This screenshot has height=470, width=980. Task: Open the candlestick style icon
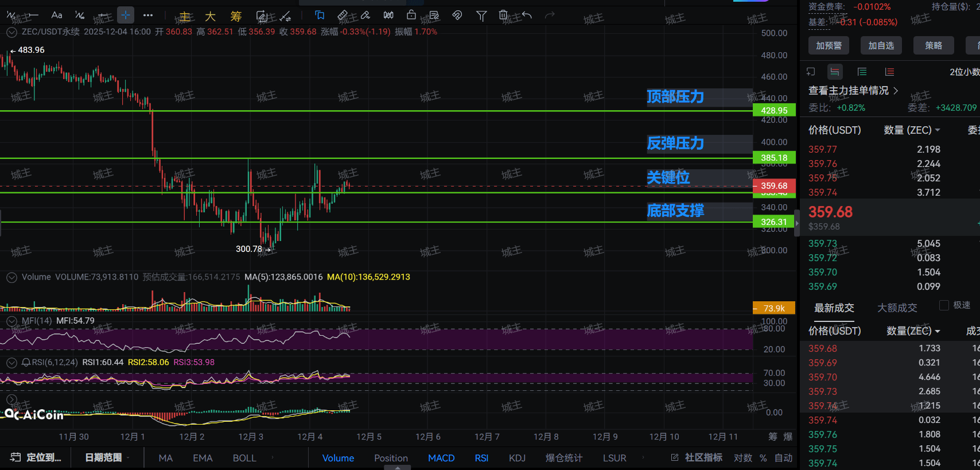388,15
